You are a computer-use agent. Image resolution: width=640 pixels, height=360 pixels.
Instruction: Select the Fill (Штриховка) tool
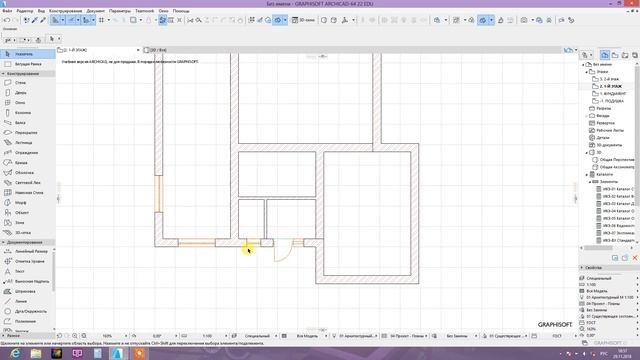pyautogui.click(x=26, y=291)
